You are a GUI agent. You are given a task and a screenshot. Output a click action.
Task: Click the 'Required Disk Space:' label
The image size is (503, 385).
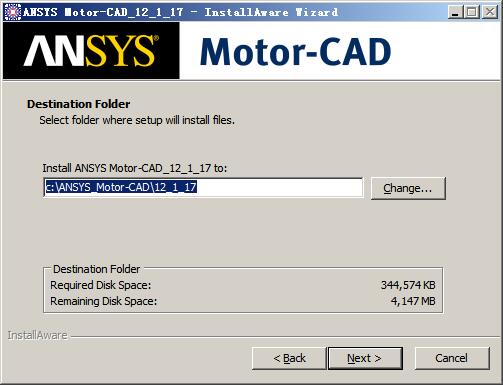point(101,285)
